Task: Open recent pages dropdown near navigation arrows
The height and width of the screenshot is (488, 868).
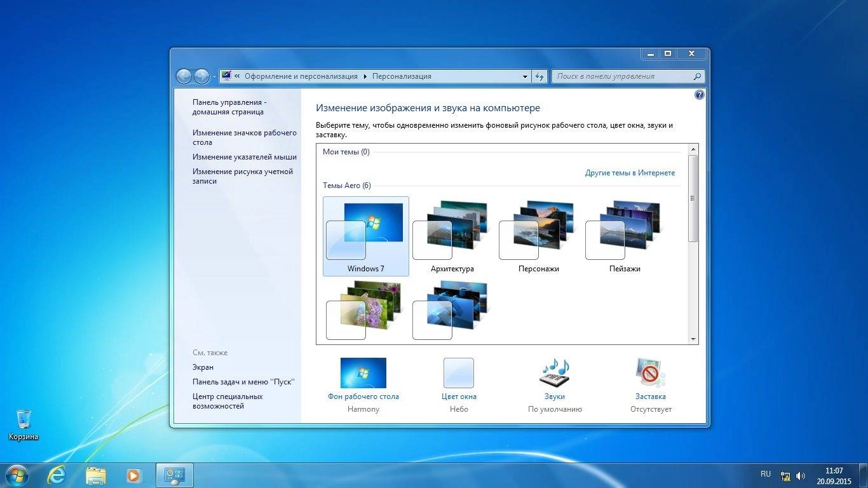Action: point(214,77)
